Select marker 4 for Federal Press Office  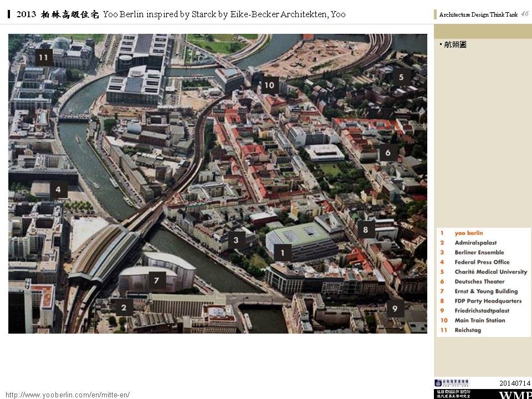[59, 191]
